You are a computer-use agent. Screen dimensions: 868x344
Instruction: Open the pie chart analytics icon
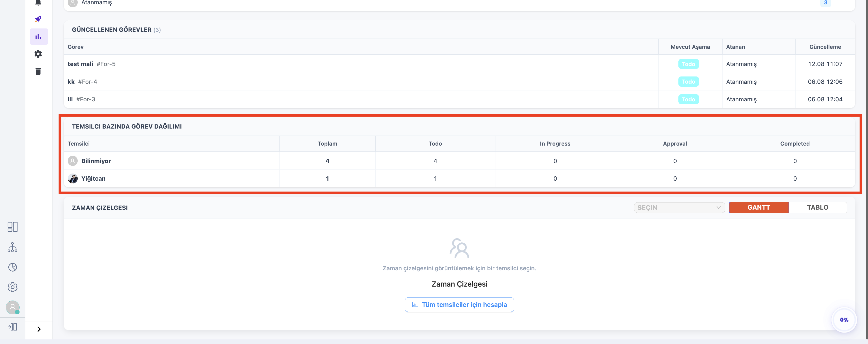pyautogui.click(x=12, y=267)
